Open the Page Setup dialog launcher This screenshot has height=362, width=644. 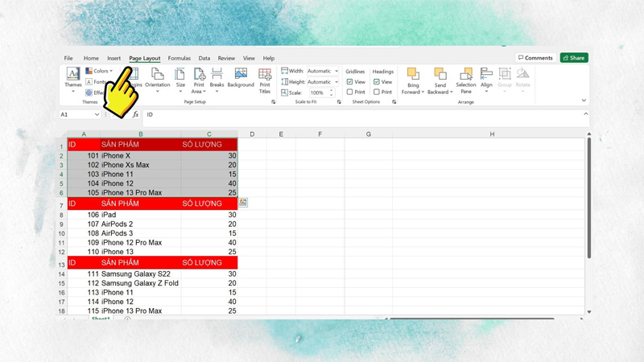coord(273,102)
